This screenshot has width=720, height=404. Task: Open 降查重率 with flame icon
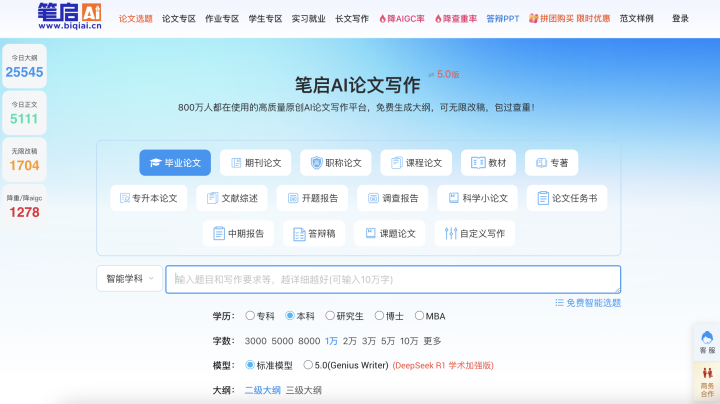(456, 19)
